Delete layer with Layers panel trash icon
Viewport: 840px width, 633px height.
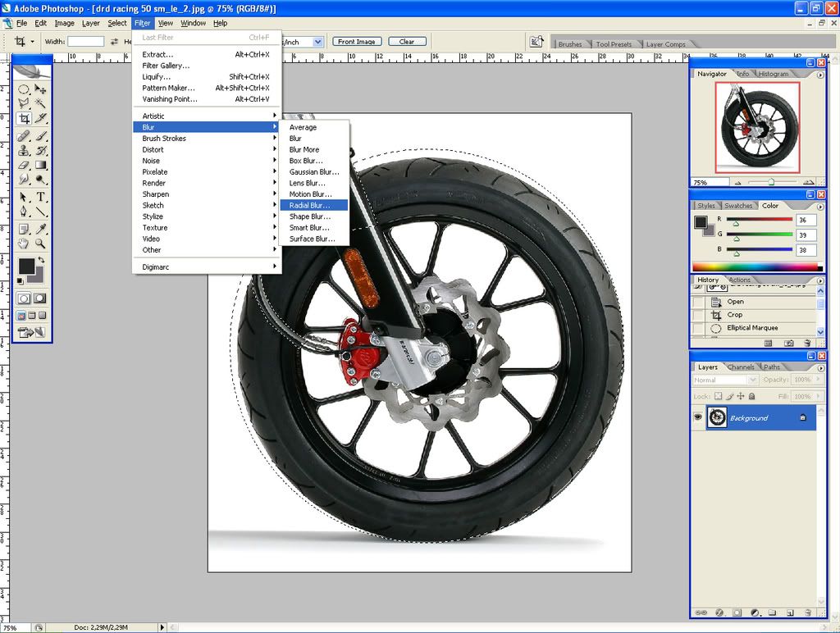(807, 613)
